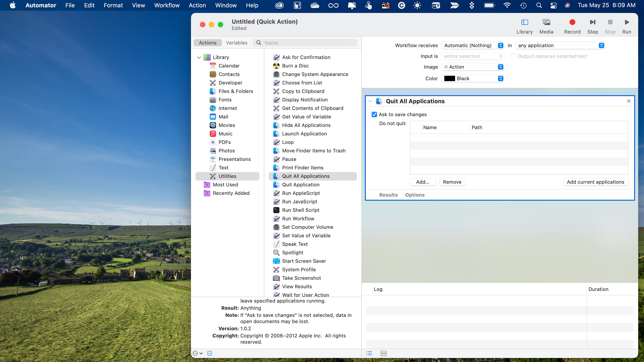The height and width of the screenshot is (362, 644).
Task: Open the Action menu in menu bar
Action: 197,5
